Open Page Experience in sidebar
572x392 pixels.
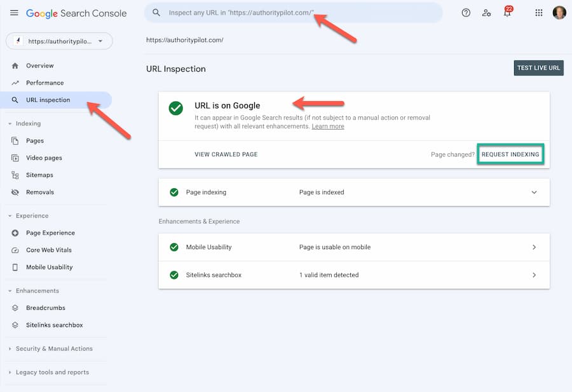pyautogui.click(x=50, y=233)
